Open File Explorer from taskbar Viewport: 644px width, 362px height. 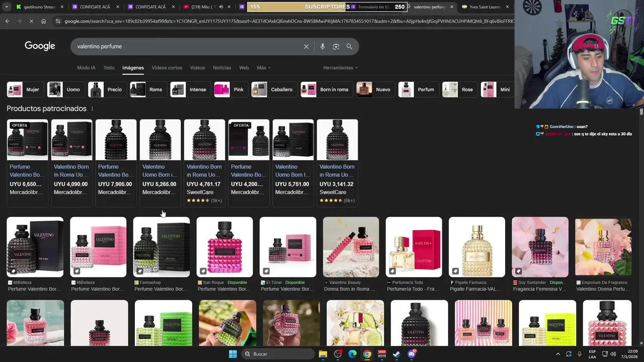point(323,354)
